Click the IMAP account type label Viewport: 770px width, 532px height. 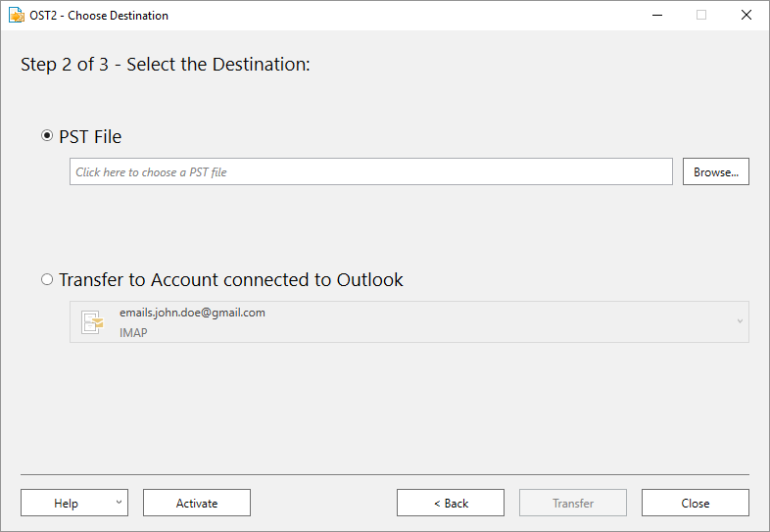(x=133, y=332)
